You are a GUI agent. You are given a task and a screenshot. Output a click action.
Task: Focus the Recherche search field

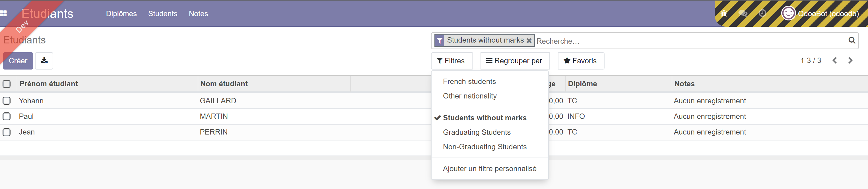[687, 41]
